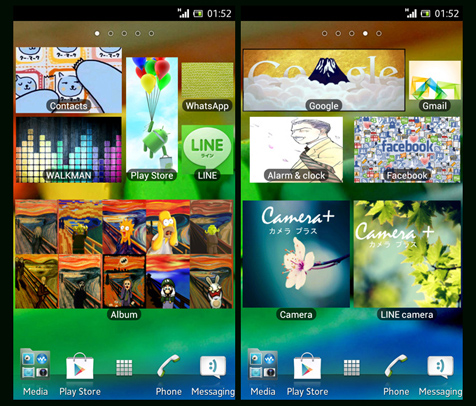This screenshot has height=406, width=476.
Task: Tap the left screen signal strength icon
Action: pos(184,13)
